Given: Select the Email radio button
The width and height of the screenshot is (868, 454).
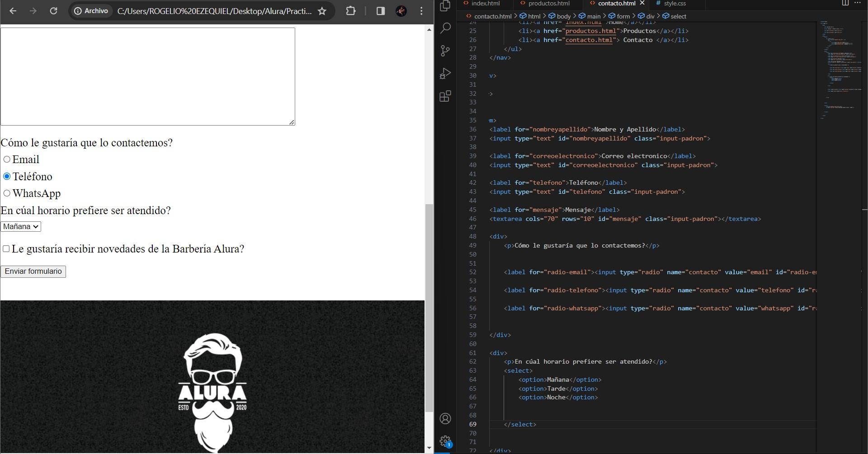Looking at the screenshot, I should pyautogui.click(x=7, y=159).
